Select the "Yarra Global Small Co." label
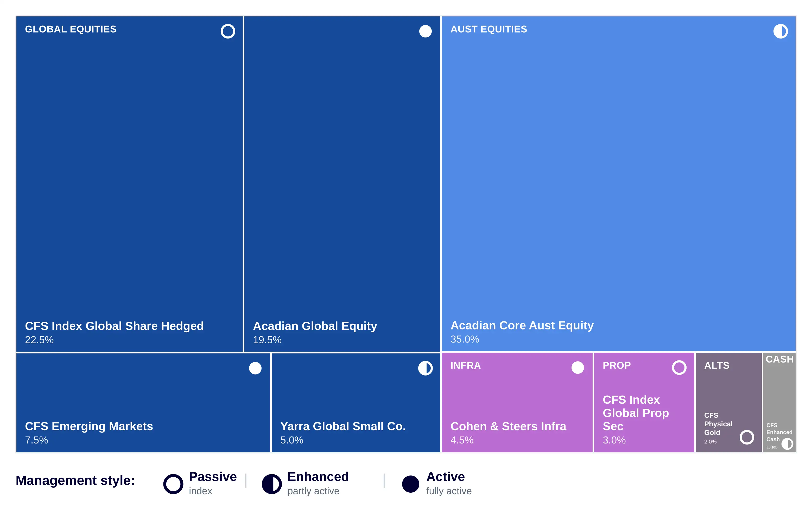Screen dimensions: 812x520 click(x=343, y=426)
